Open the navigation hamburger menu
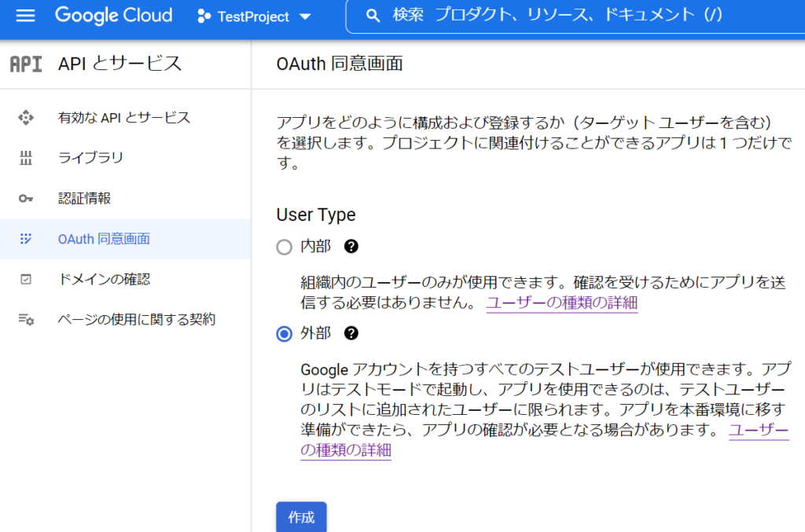This screenshot has height=532, width=805. [25, 17]
